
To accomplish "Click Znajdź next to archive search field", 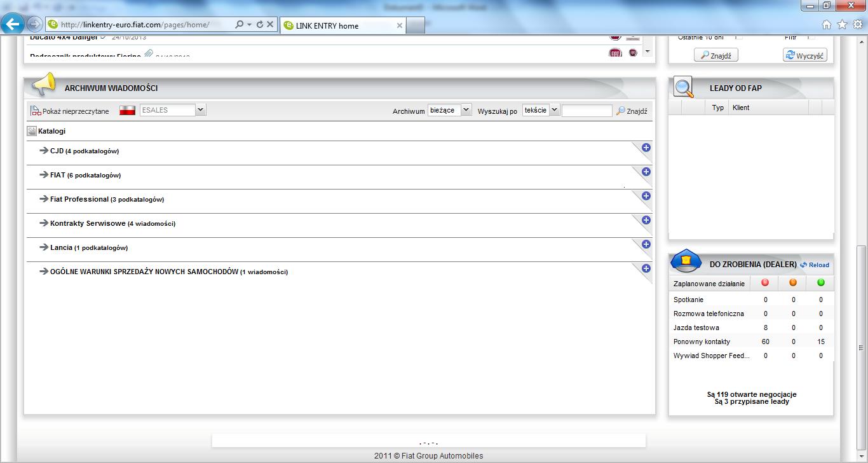I will 632,111.
